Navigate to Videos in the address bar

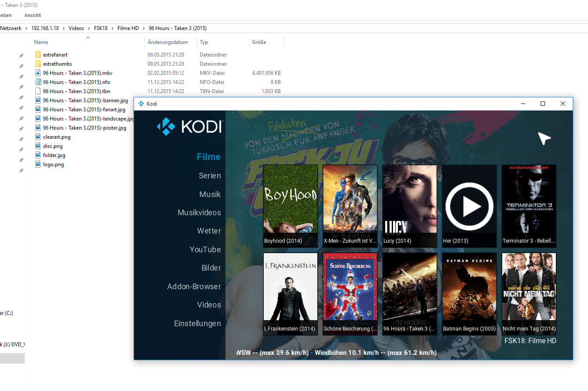pyautogui.click(x=76, y=28)
